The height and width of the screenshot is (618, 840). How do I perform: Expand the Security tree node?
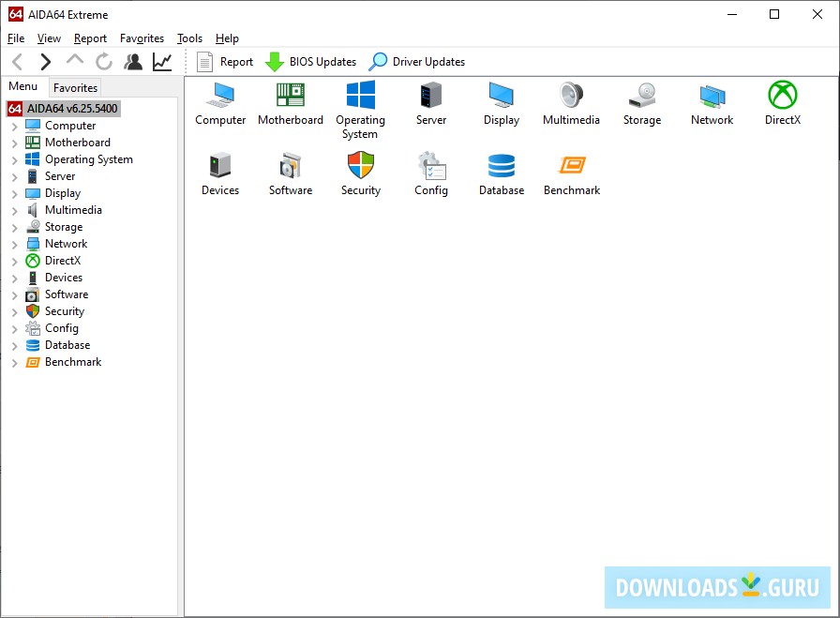pyautogui.click(x=14, y=312)
